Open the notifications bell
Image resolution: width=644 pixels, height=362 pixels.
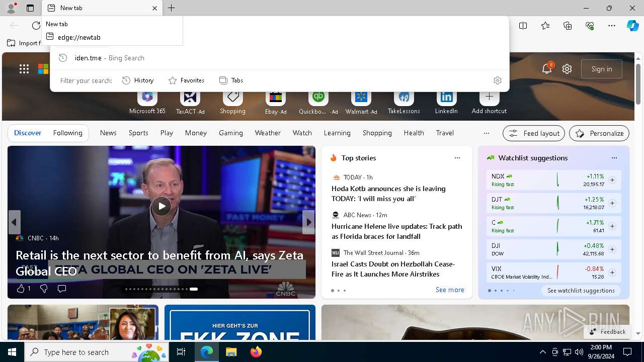click(547, 69)
